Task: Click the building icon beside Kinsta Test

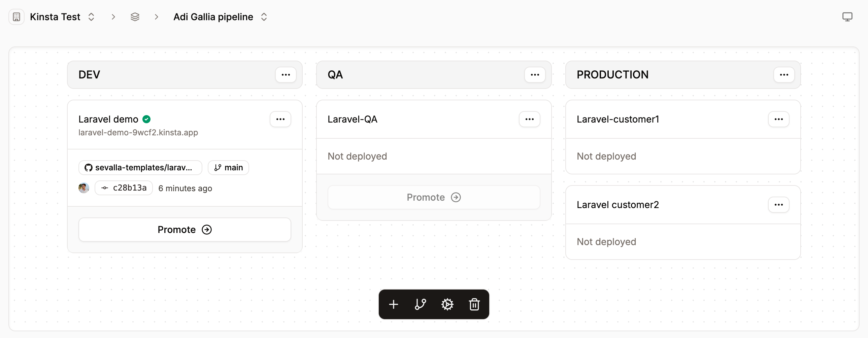Action: [x=16, y=16]
